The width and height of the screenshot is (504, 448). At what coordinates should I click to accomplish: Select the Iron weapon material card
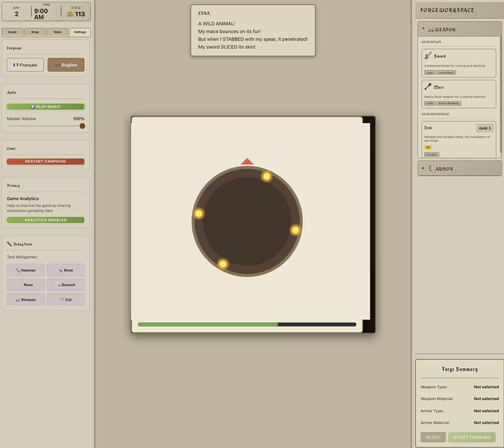pos(459,140)
